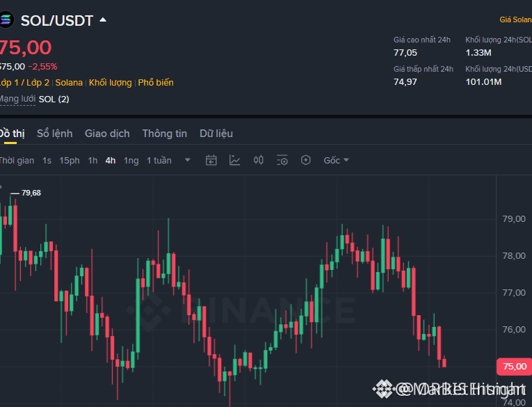Click the 24h volume value 1.33M
The width and height of the screenshot is (532, 407).
pyautogui.click(x=478, y=53)
